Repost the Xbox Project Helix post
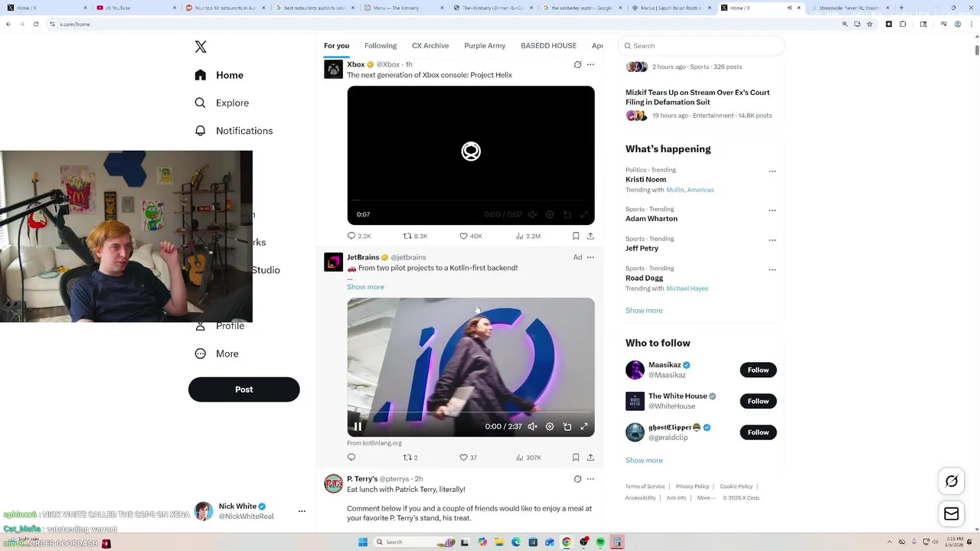The image size is (980, 551). 415,236
